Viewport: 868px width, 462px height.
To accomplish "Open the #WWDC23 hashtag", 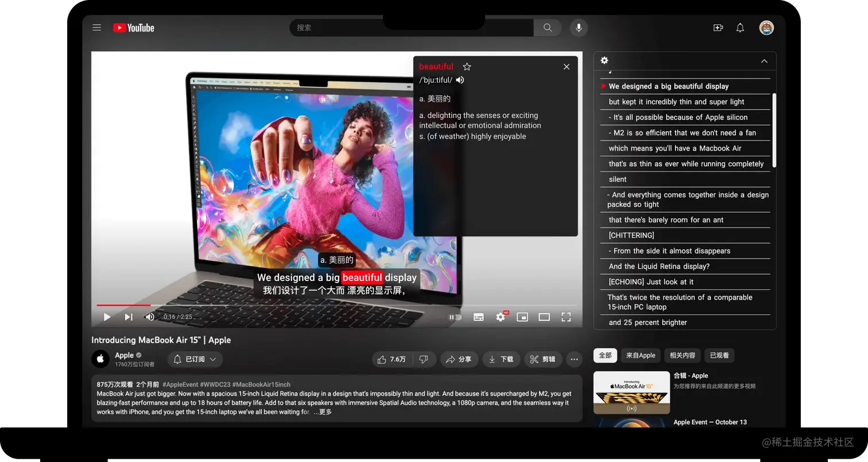I will click(x=215, y=384).
